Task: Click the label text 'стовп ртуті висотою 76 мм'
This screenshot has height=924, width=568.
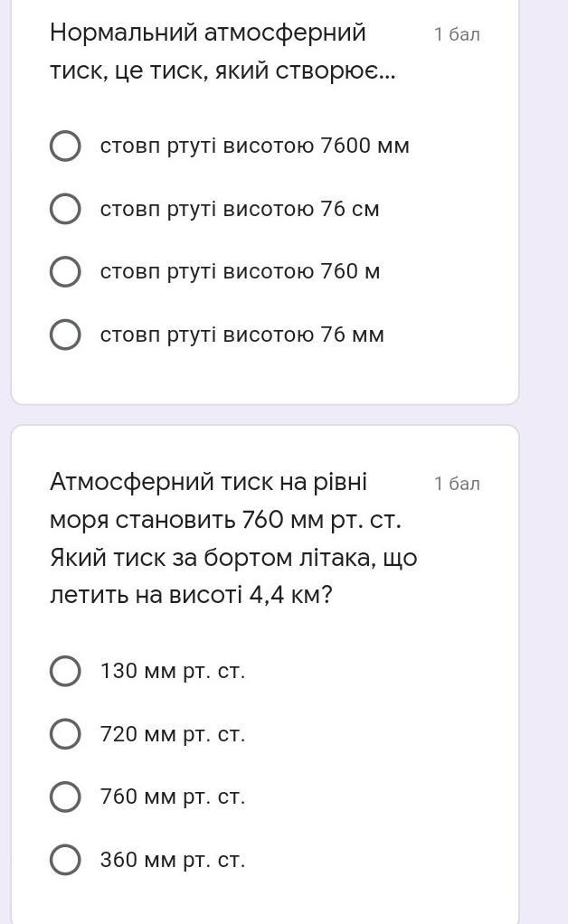Action: (241, 335)
